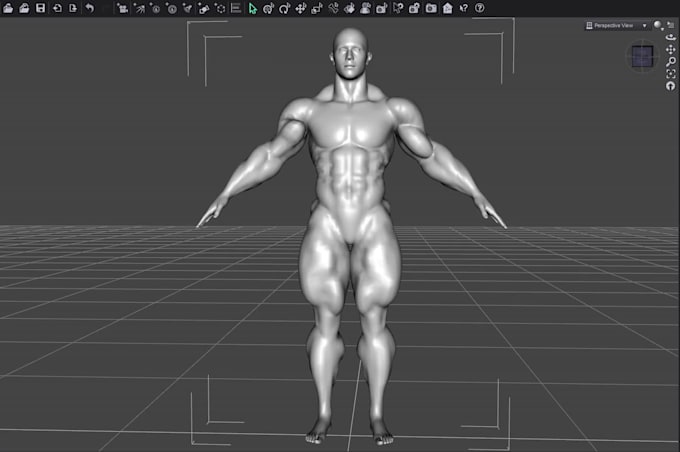Create a new camera via toolbar icon
Image resolution: width=680 pixels, height=452 pixels.
[x=123, y=8]
